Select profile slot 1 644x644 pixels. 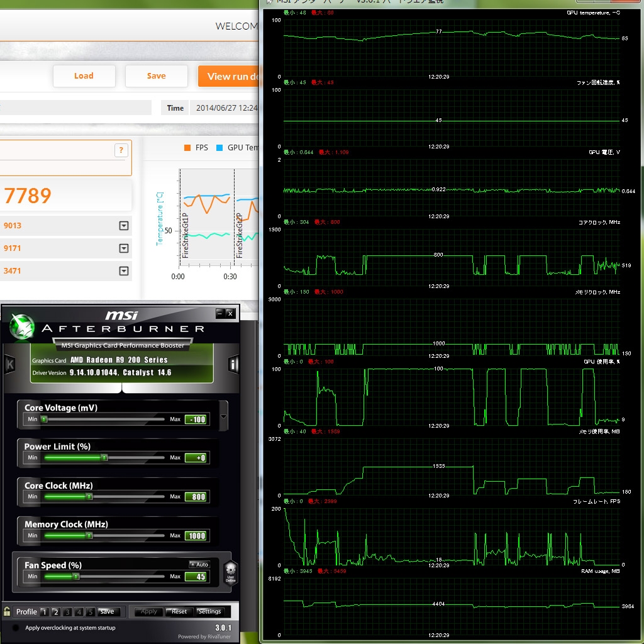pos(44,612)
